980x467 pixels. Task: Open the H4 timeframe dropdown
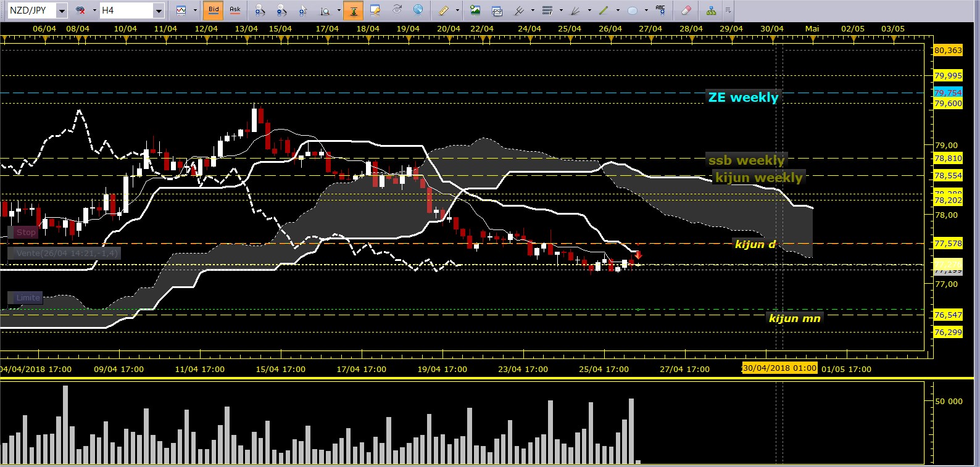pos(159,10)
